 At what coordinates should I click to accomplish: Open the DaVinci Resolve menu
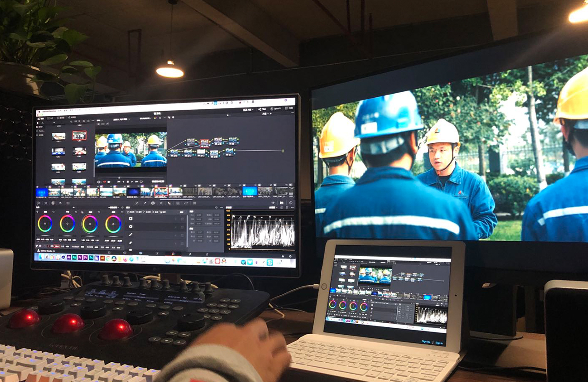pos(48,111)
